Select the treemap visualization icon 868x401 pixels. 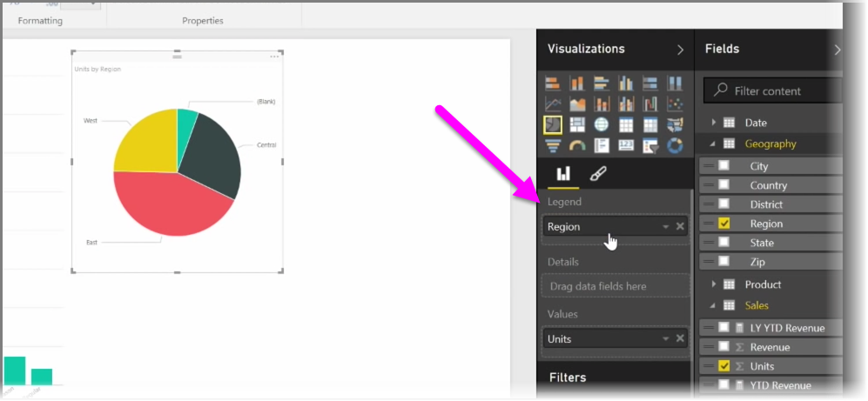(x=576, y=125)
